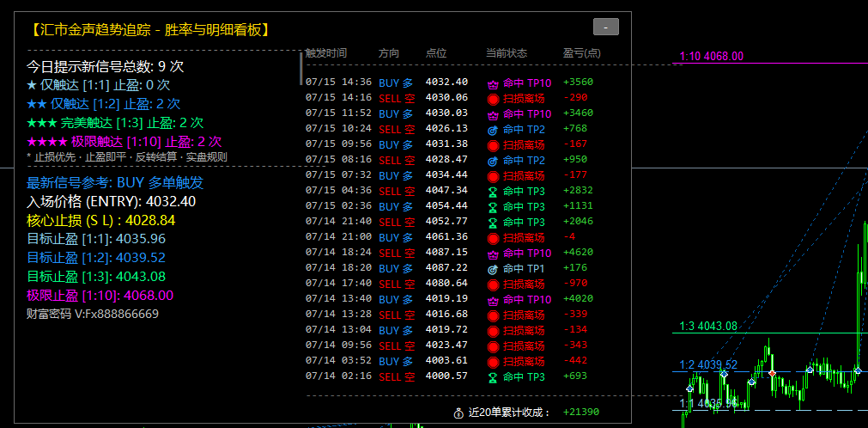Click the trophy icon in the 07/14 02:16 row
The width and height of the screenshot is (868, 428).
(493, 378)
